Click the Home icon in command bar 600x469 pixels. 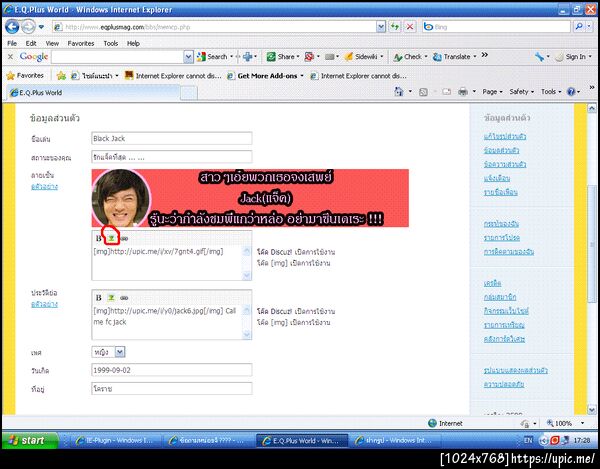point(399,91)
